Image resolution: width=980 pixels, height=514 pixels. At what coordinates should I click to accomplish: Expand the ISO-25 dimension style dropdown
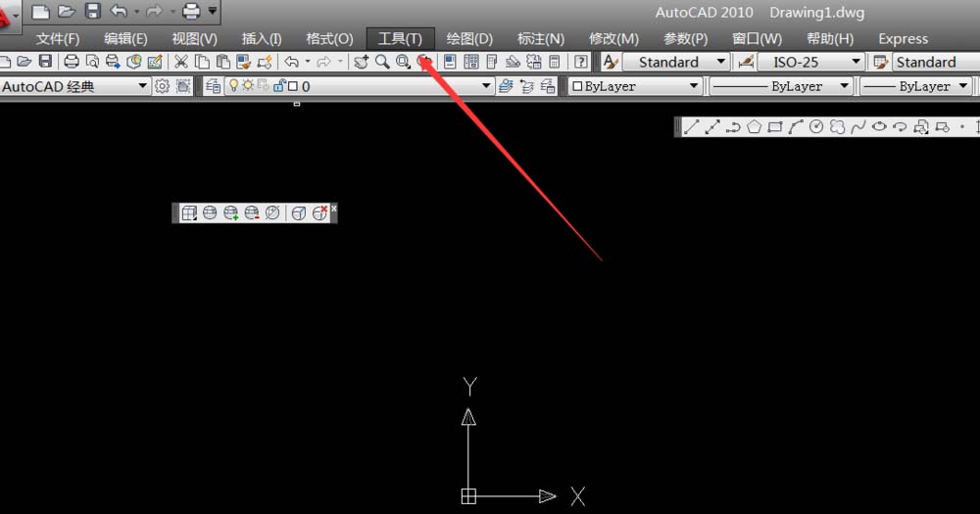click(856, 62)
